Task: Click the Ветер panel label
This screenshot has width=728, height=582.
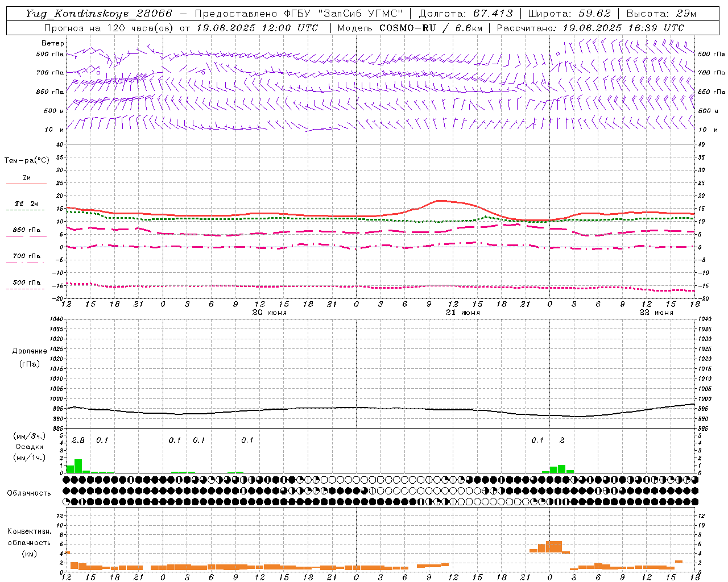Action: click(x=53, y=43)
